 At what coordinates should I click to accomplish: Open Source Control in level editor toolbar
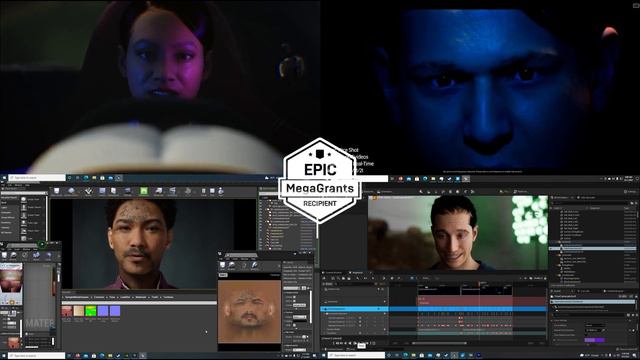(72, 191)
